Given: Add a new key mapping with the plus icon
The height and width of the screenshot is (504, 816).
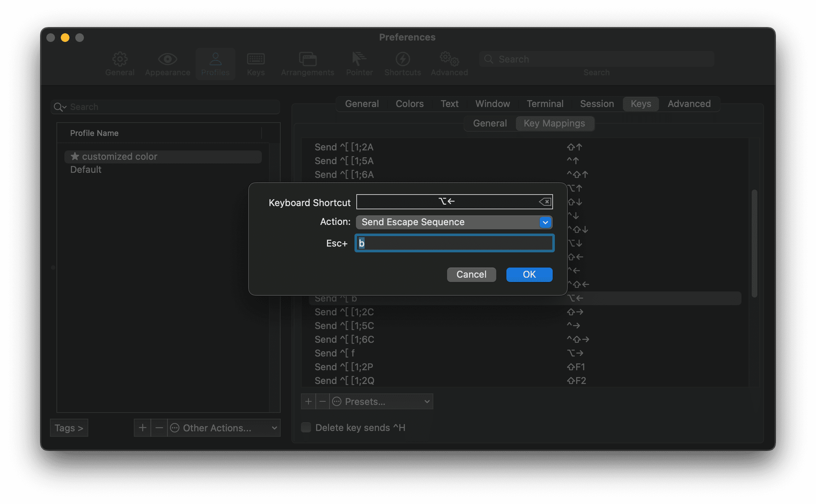Looking at the screenshot, I should 308,401.
